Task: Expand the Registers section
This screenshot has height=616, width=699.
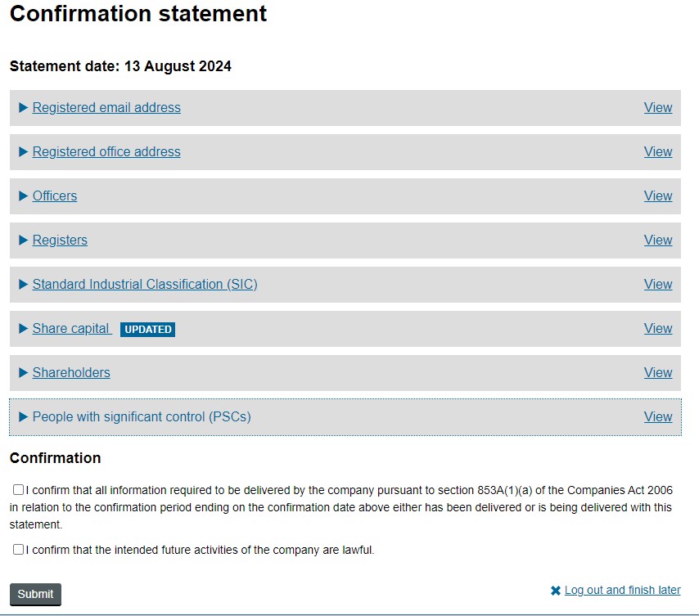Action: pos(59,240)
